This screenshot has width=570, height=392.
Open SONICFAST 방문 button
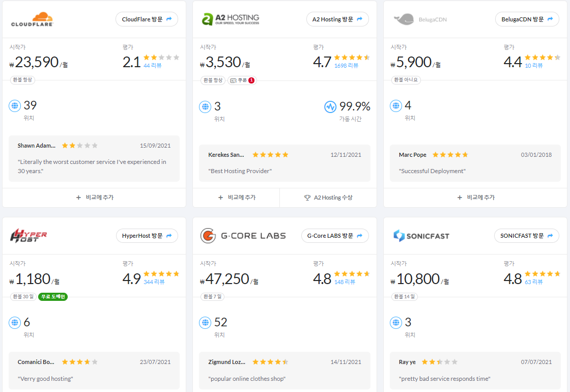click(526, 236)
